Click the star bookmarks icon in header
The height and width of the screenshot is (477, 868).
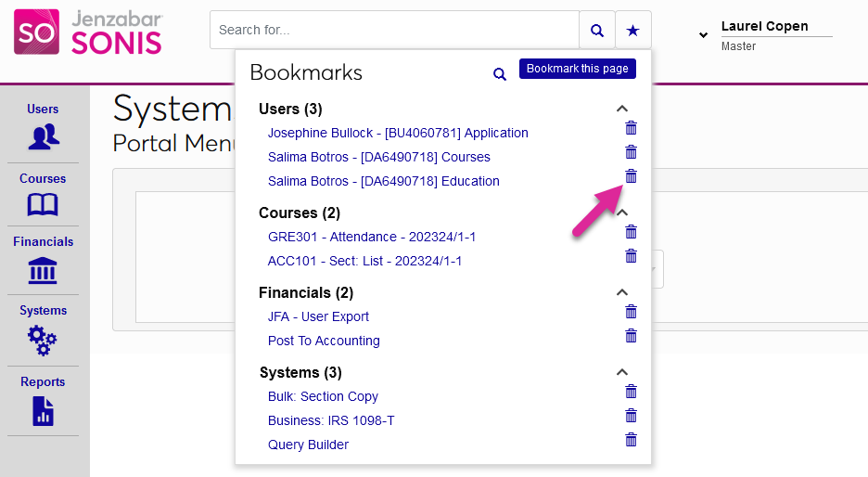point(632,31)
